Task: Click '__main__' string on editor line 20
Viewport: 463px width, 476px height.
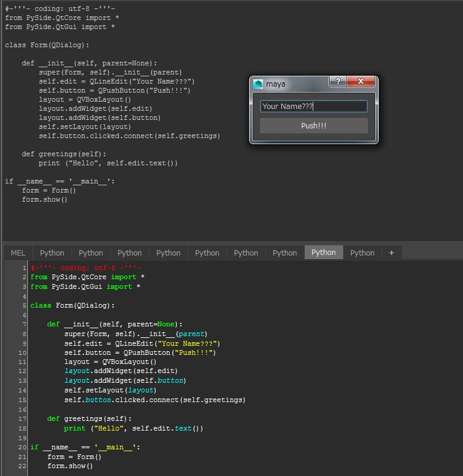Action: tap(115, 447)
